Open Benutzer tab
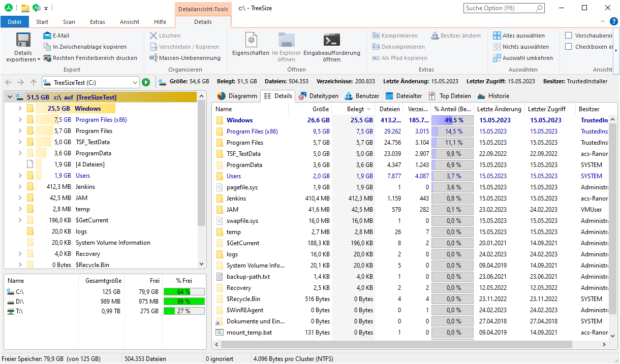Viewport: 620px width, 364px height. (x=362, y=95)
